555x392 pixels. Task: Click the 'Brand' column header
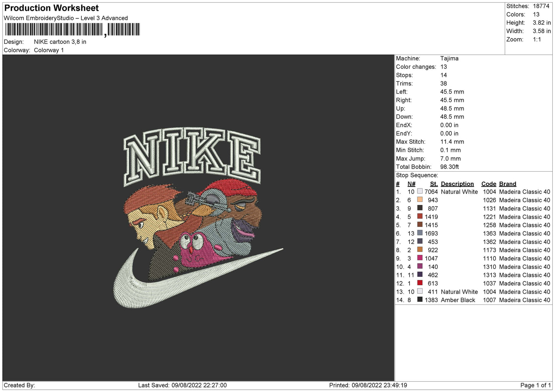click(507, 184)
